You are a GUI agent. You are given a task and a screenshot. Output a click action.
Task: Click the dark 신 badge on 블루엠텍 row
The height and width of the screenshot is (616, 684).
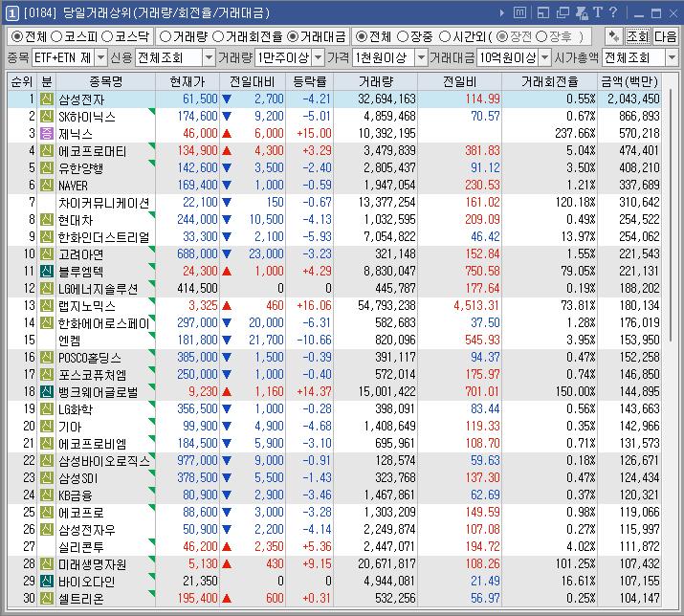point(47,272)
